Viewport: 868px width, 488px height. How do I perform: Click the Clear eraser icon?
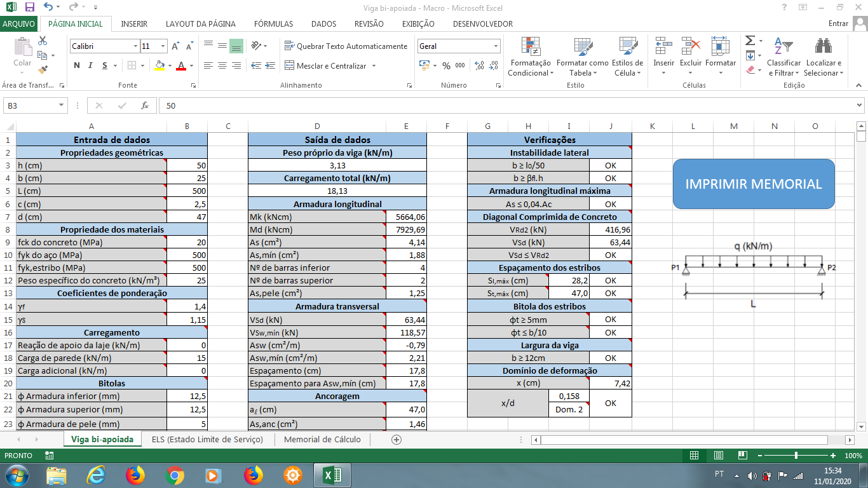pyautogui.click(x=750, y=70)
